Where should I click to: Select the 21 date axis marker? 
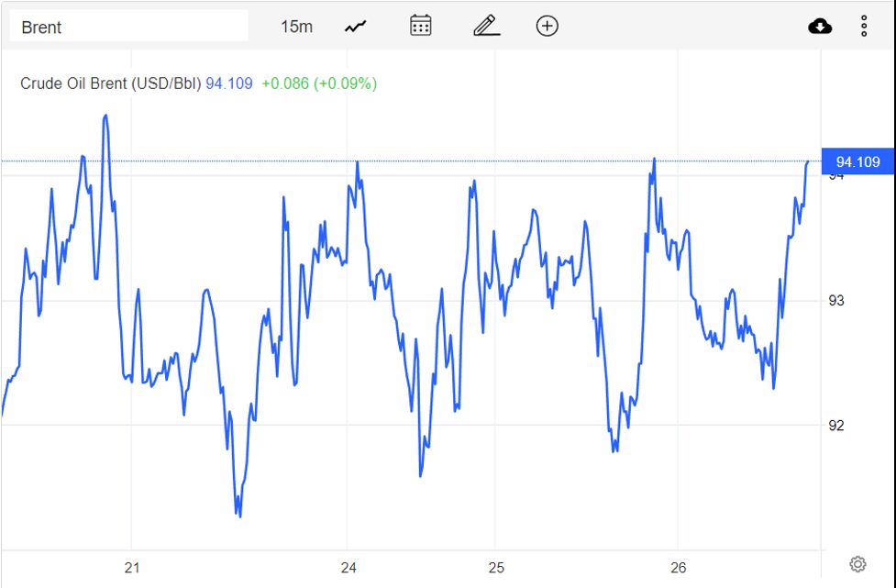point(132,568)
